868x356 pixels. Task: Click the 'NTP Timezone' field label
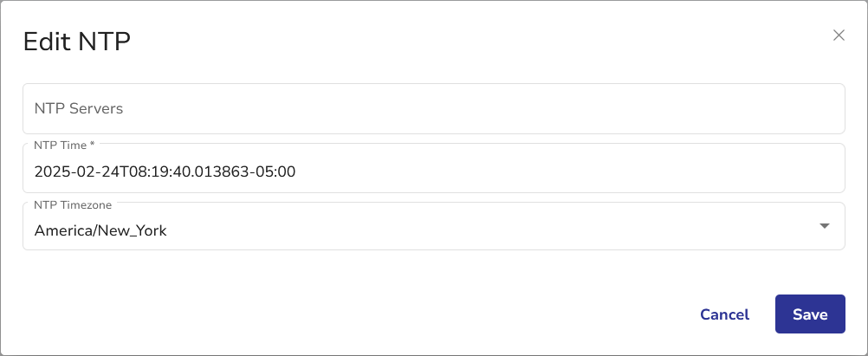pos(73,204)
